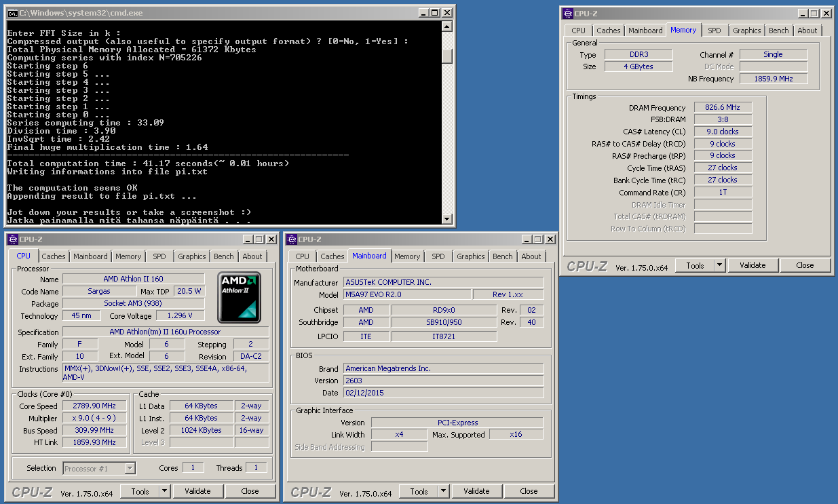838x504 pixels.
Task: Click BIOS version value 2603
Action: [443, 381]
